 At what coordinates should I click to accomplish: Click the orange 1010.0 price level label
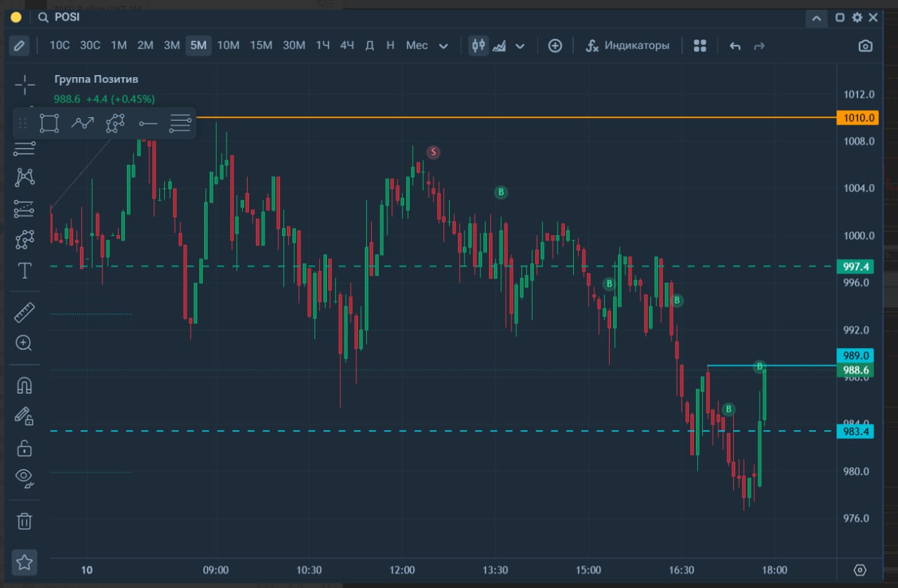[x=857, y=118]
